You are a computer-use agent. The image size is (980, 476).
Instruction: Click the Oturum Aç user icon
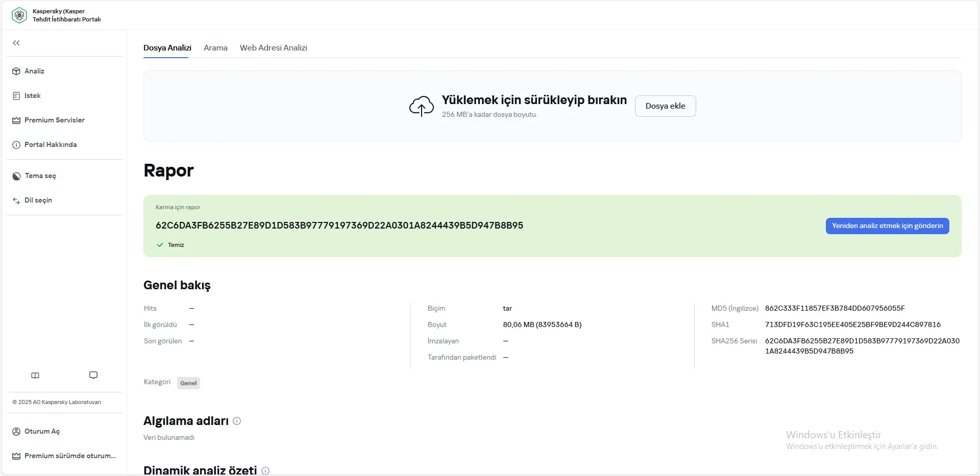point(16,432)
